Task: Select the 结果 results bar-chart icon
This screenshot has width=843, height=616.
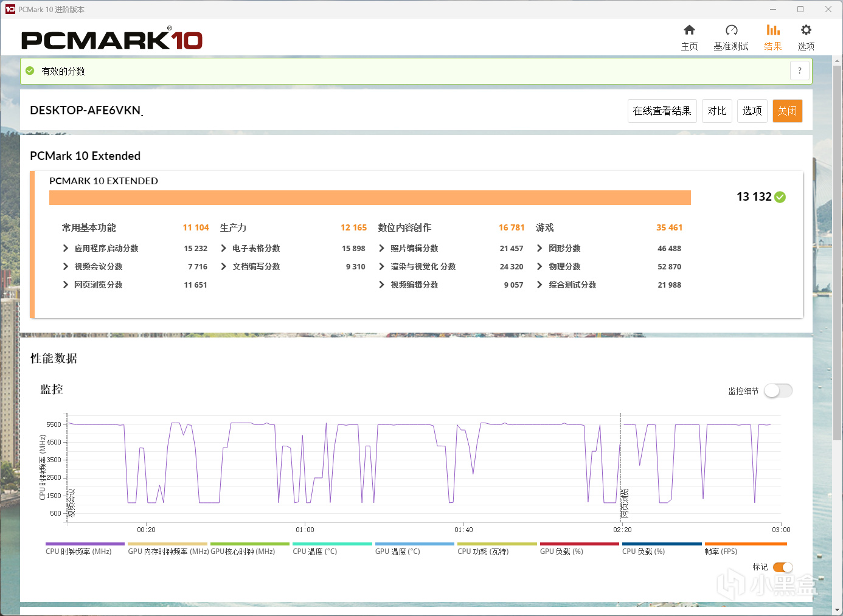Action: (773, 30)
